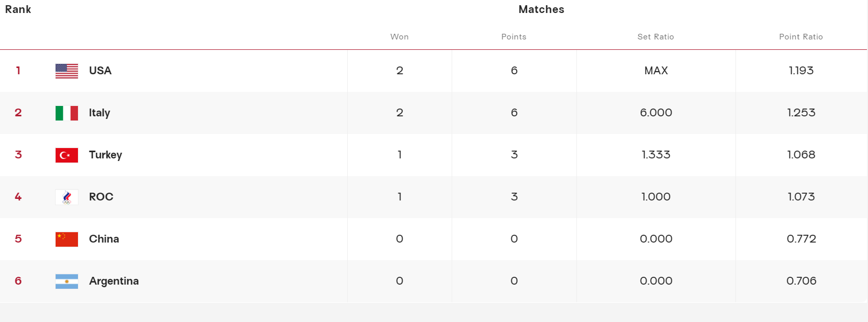868x322 pixels.
Task: Click the USA flag icon
Action: point(67,71)
